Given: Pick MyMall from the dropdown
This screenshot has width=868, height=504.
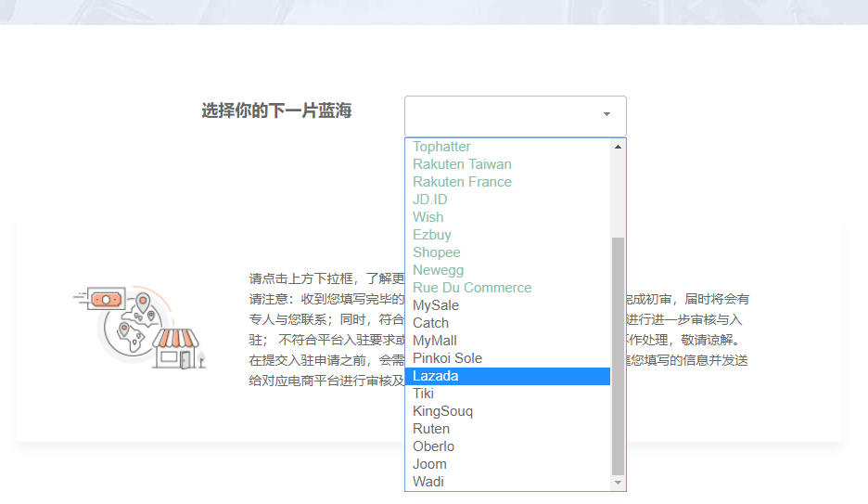Looking at the screenshot, I should [x=507, y=341].
